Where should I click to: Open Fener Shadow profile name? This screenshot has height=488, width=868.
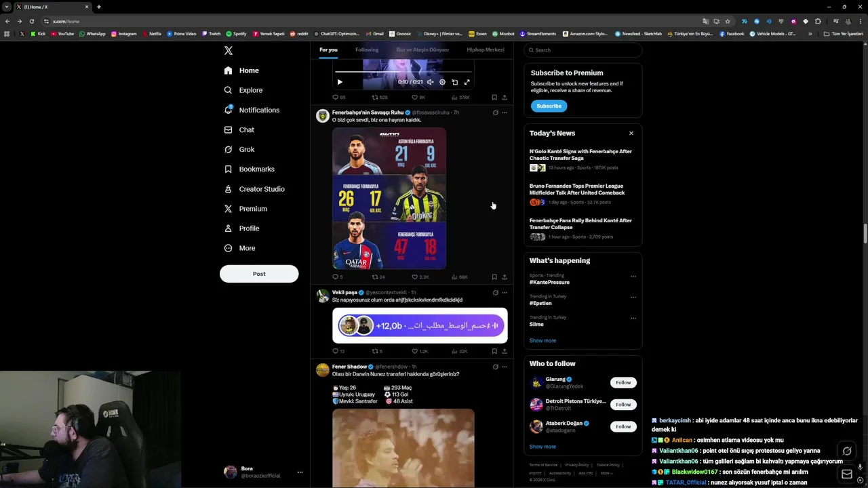[x=349, y=367]
